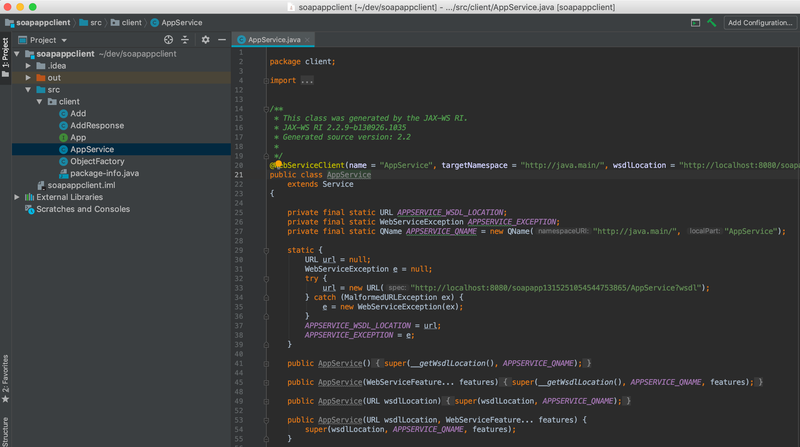This screenshot has width=800, height=447.
Task: Collapse the Javadoc comment at line 14
Action: 266,109
